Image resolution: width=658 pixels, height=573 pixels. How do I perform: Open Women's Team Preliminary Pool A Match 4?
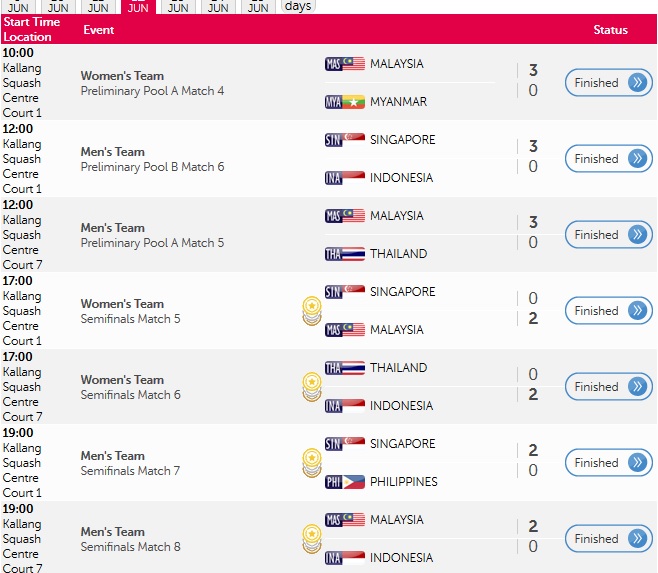(x=152, y=83)
